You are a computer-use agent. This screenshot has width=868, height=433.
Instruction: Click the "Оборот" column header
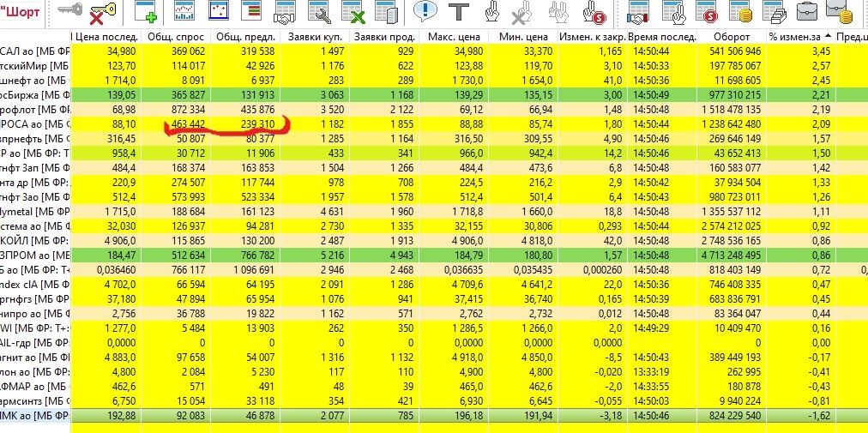[x=732, y=37]
